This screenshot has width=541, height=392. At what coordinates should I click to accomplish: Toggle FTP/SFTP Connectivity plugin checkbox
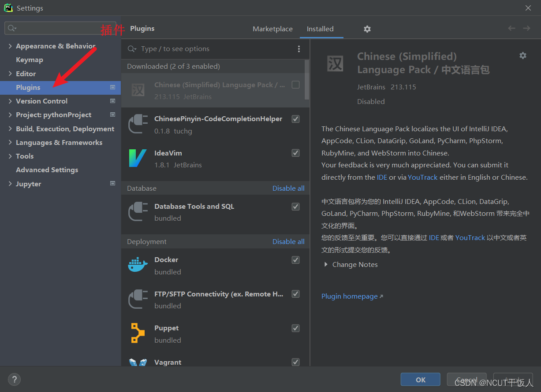(295, 294)
